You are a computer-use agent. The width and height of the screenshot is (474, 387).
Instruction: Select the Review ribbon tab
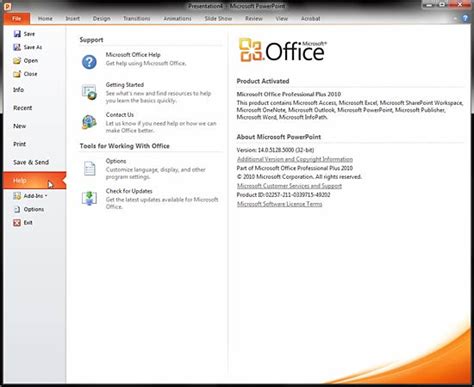[x=254, y=19]
